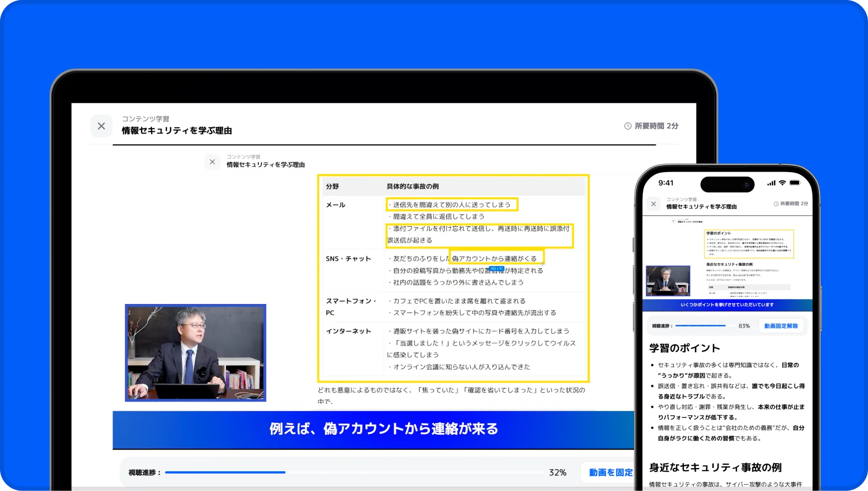
Task: Click the スマートフォン・PC row label
Action: [x=351, y=307]
